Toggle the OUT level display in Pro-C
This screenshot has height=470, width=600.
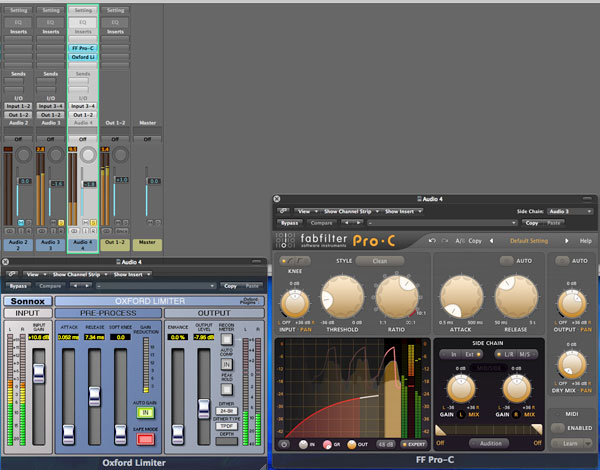352,444
